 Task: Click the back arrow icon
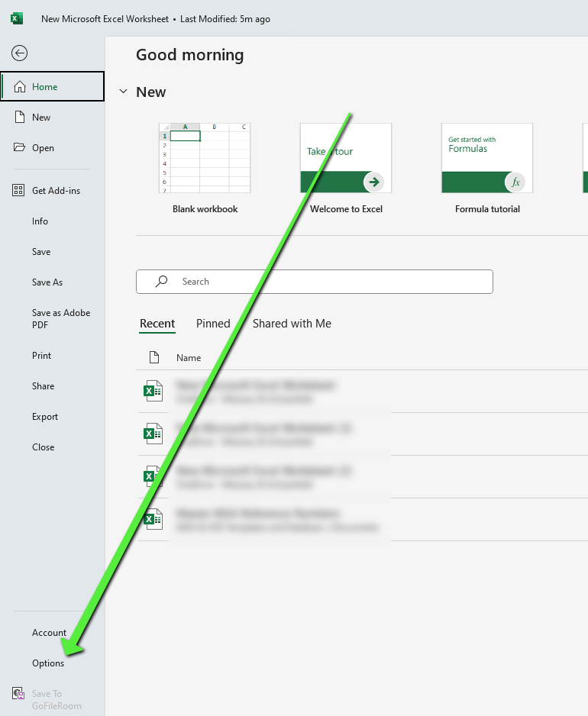pos(20,53)
